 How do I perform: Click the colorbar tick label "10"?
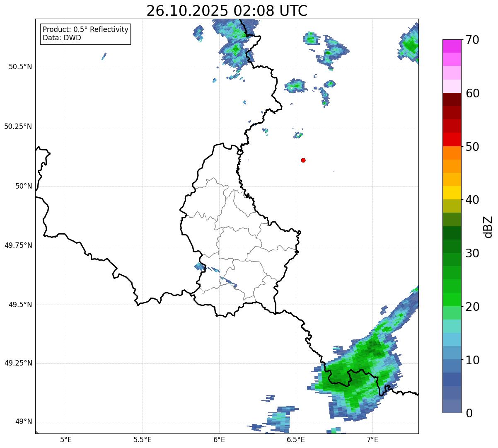click(x=472, y=360)
